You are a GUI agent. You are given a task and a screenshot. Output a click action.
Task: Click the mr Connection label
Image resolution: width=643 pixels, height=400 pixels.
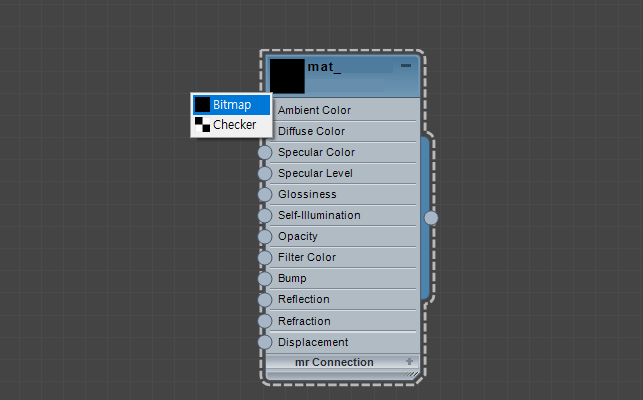tap(334, 362)
